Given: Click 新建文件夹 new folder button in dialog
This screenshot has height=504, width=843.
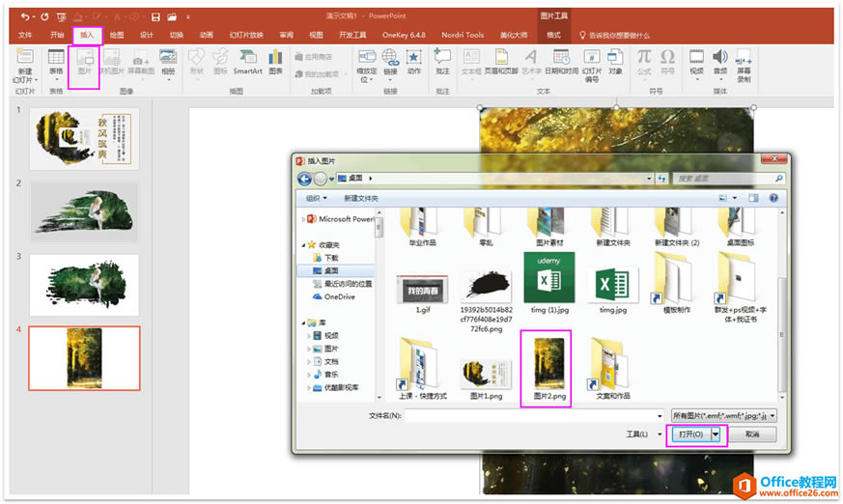Looking at the screenshot, I should click(361, 198).
